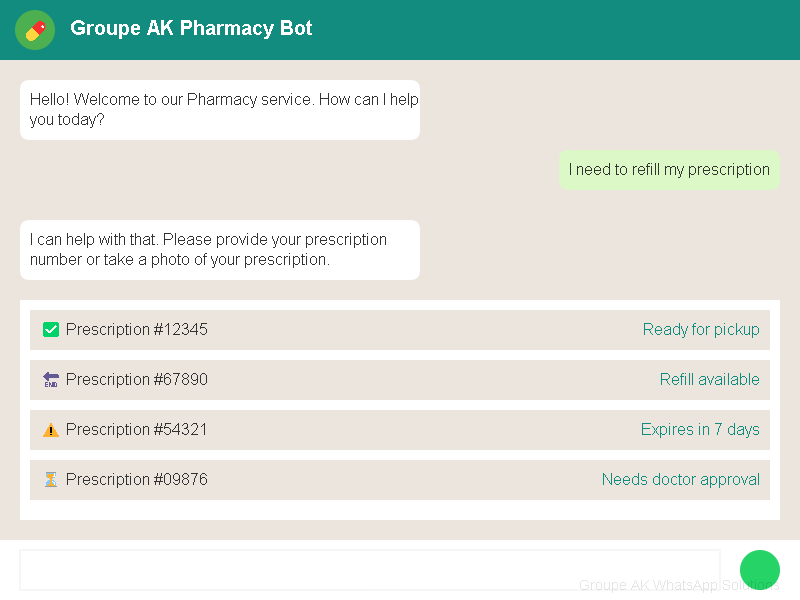The width and height of the screenshot is (800, 600).
Task: Click the refill request message bubble
Action: [669, 169]
